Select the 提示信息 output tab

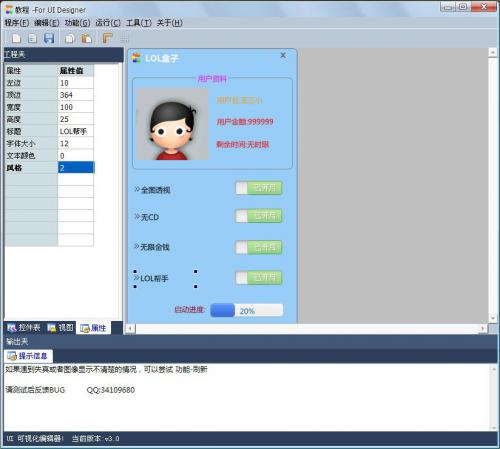[28, 356]
